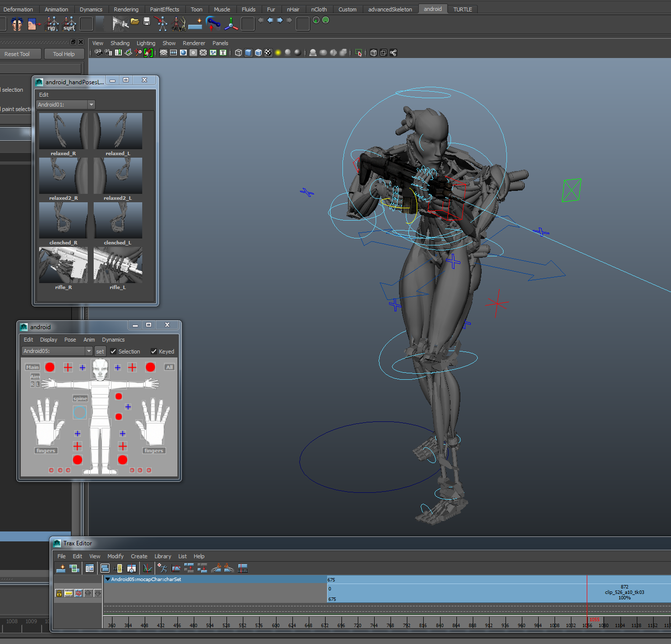671x644 pixels.
Task: Switch to the advancedSkeleton shelf tab
Action: 390,9
